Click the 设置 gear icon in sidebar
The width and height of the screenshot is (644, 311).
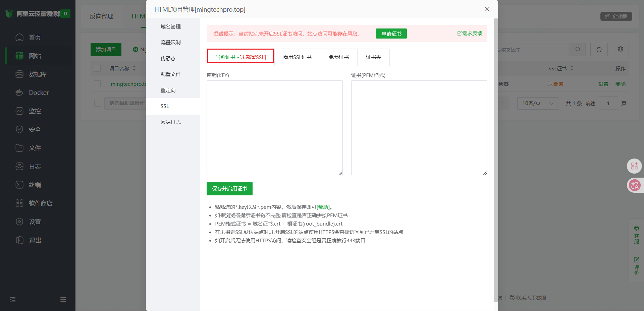coord(19,222)
